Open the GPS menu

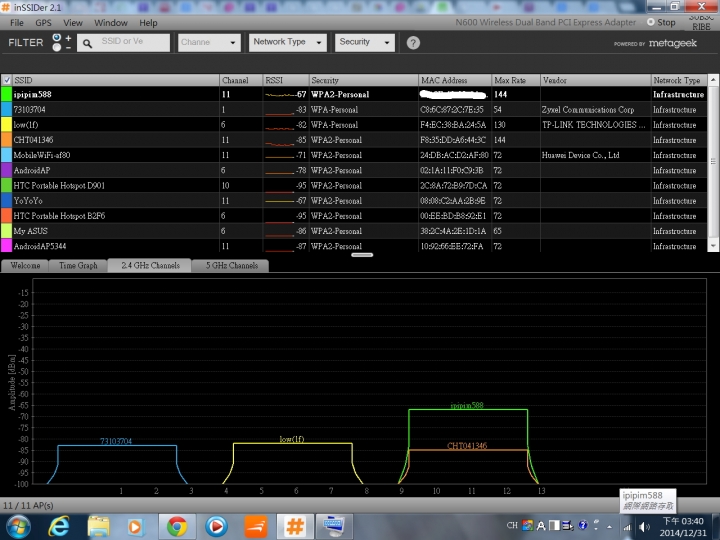tap(43, 22)
